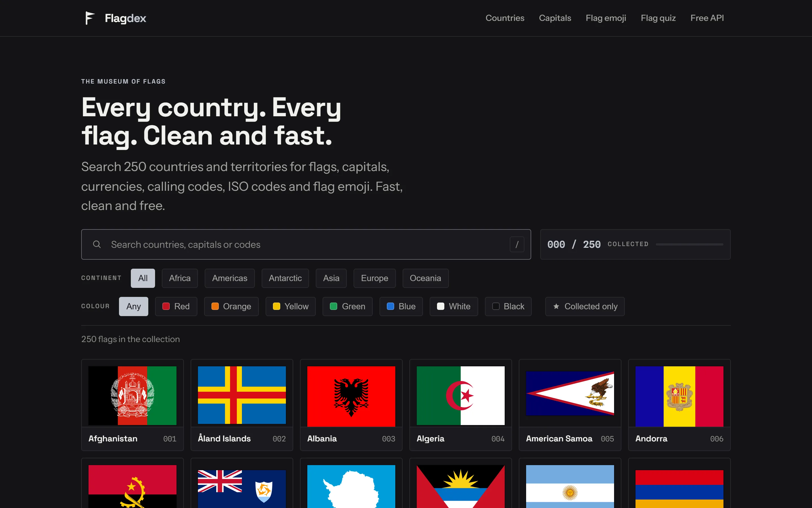Filter by Africa continent
The image size is (812, 508).
(x=180, y=278)
